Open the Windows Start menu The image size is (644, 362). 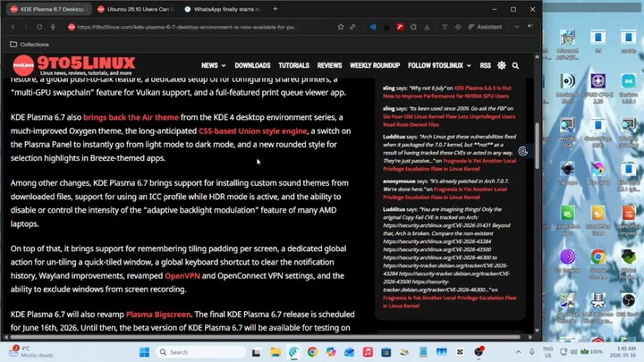coord(145,352)
